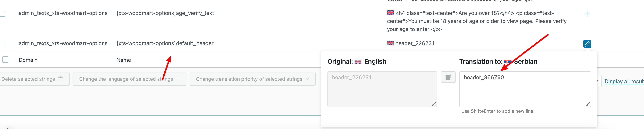Click the Domain column header
644x129 pixels.
(x=28, y=60)
